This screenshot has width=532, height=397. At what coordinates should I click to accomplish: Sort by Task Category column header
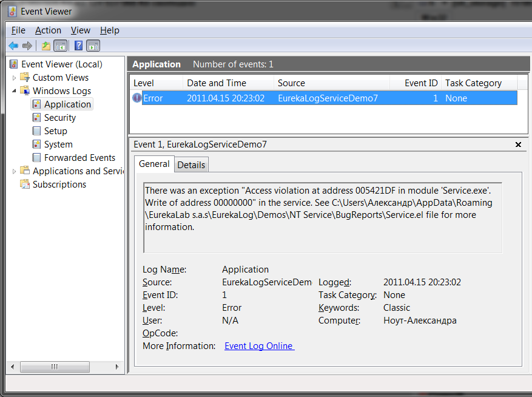[479, 83]
